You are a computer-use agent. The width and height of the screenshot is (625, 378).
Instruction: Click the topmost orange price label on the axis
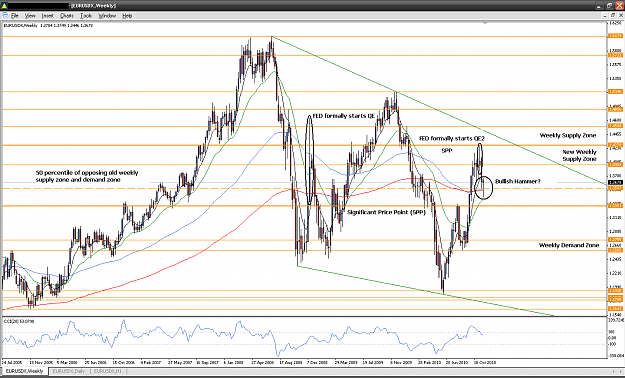pyautogui.click(x=614, y=36)
